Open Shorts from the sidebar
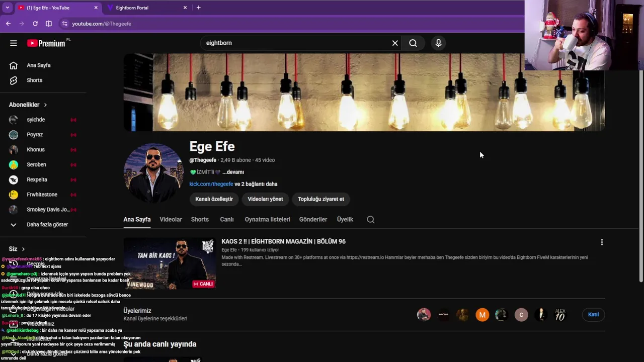 34,80
